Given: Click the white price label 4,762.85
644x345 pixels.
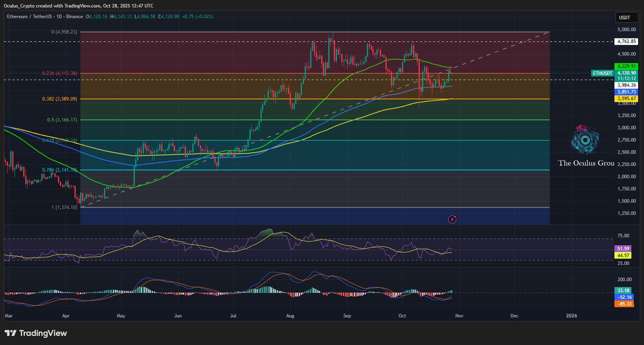Looking at the screenshot, I should click(x=627, y=41).
